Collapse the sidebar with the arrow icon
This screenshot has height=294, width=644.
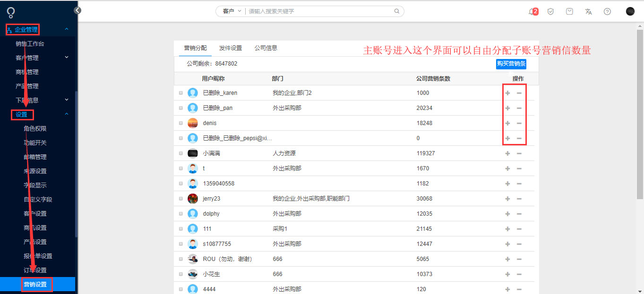click(77, 10)
